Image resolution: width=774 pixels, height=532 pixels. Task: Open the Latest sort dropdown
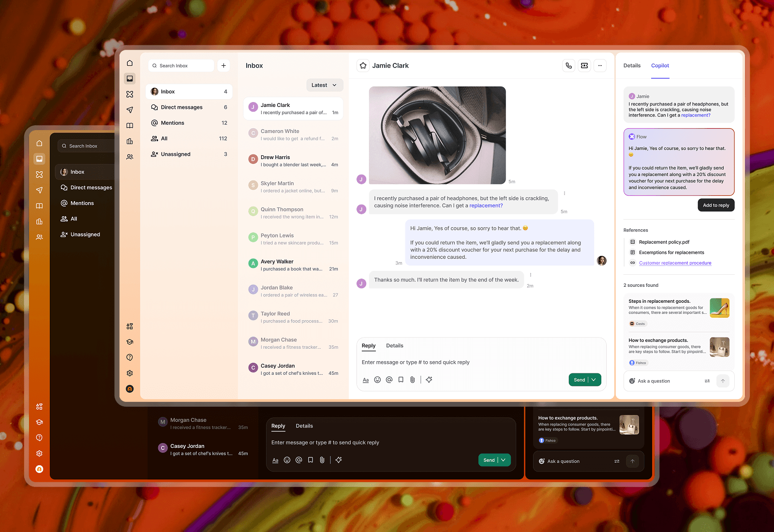(x=325, y=85)
